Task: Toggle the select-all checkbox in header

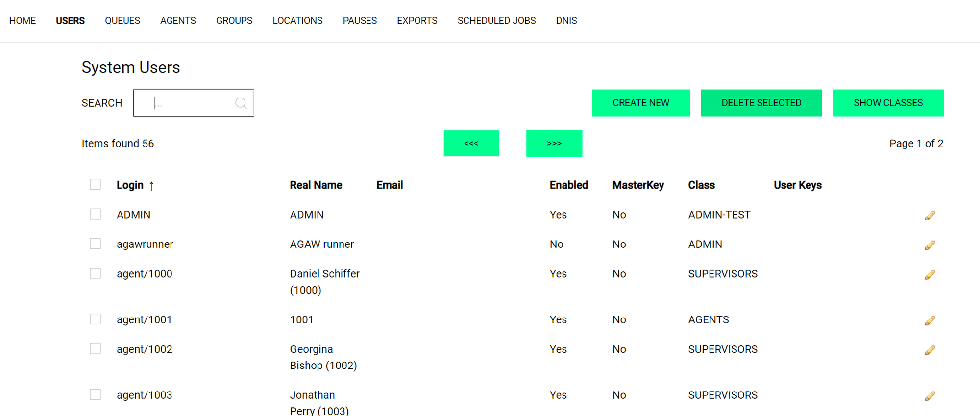Action: pos(96,184)
